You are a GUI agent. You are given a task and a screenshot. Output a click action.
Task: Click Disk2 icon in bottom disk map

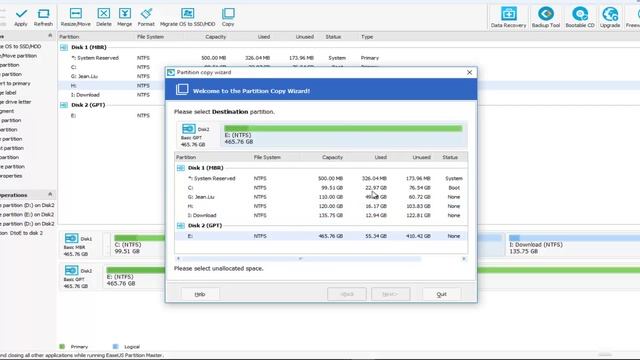click(x=71, y=270)
